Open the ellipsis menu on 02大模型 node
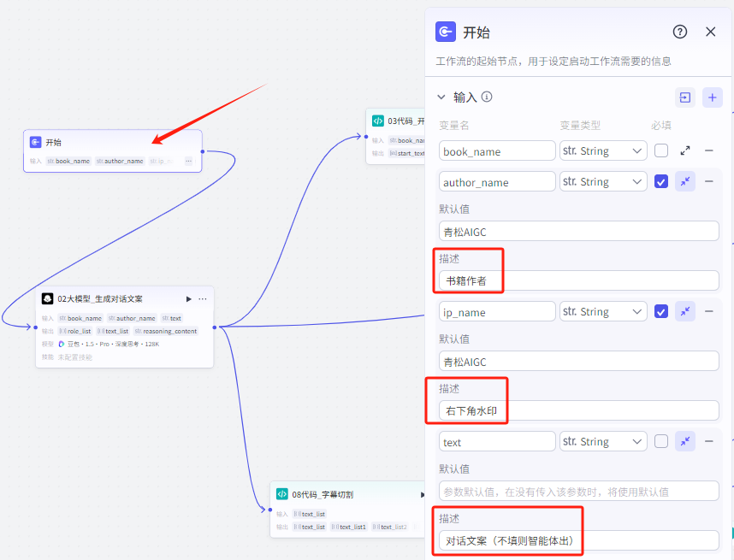Image resolution: width=734 pixels, height=560 pixels. [202, 299]
